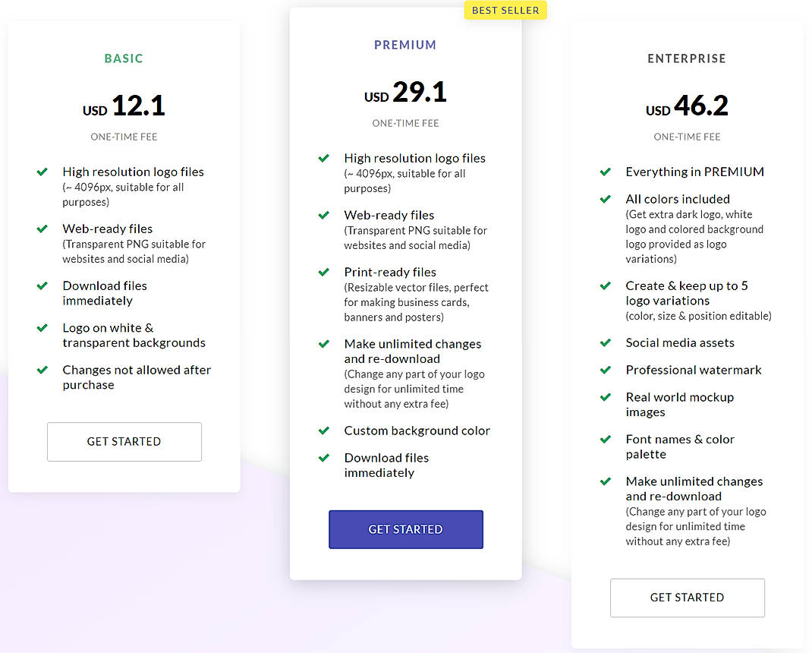Image resolution: width=812 pixels, height=653 pixels.
Task: Click the checkmark beside High resolution logo files
Action: 42,172
